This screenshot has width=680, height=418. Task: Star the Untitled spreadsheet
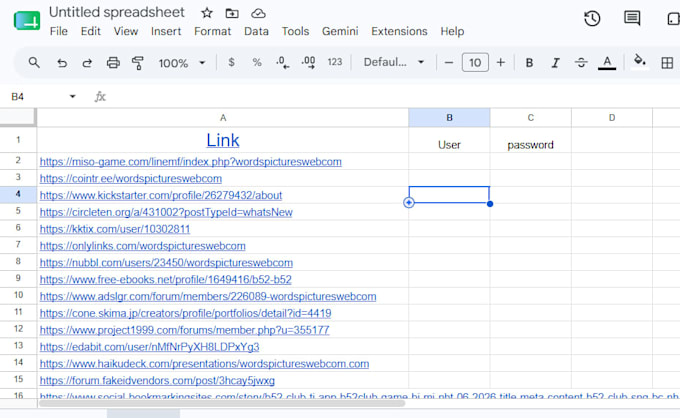click(x=207, y=13)
